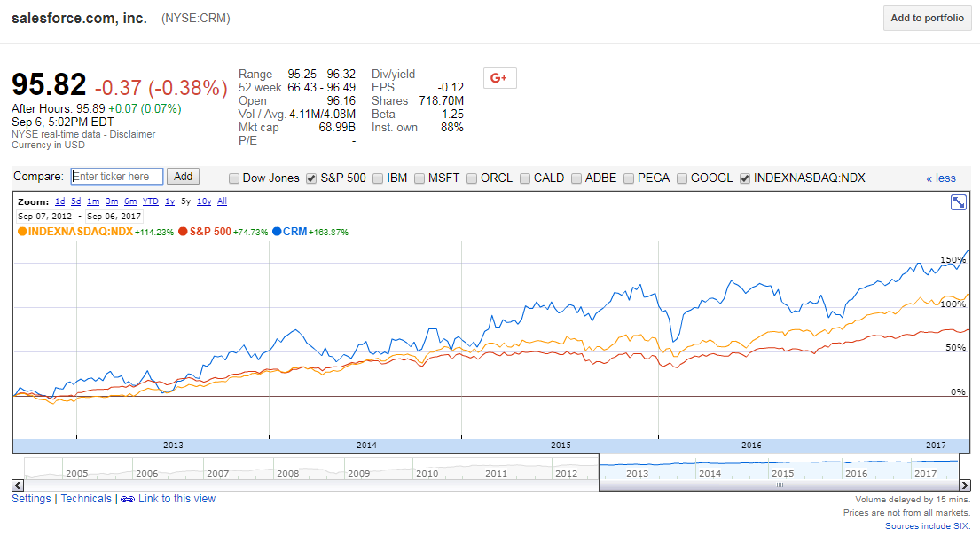Click left arrow of chart scrollbar
980x537 pixels.
click(x=18, y=485)
